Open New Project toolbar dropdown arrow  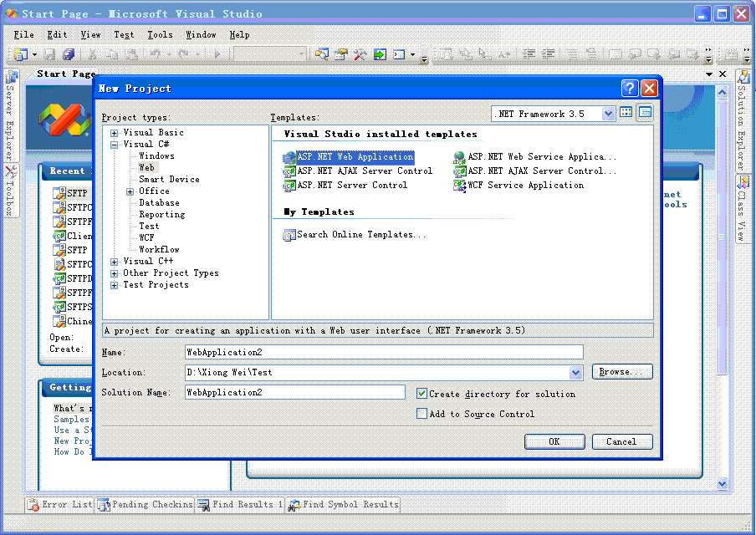34,55
